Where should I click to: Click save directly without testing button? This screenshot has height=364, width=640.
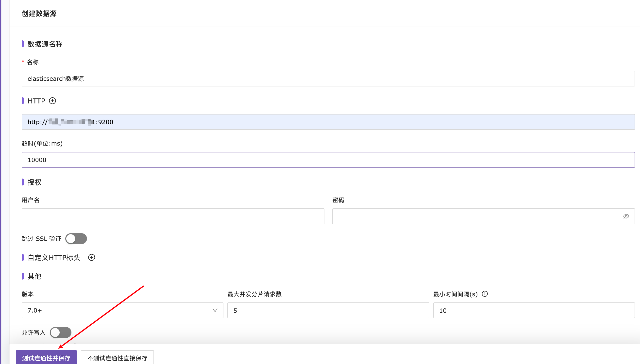[x=117, y=358]
